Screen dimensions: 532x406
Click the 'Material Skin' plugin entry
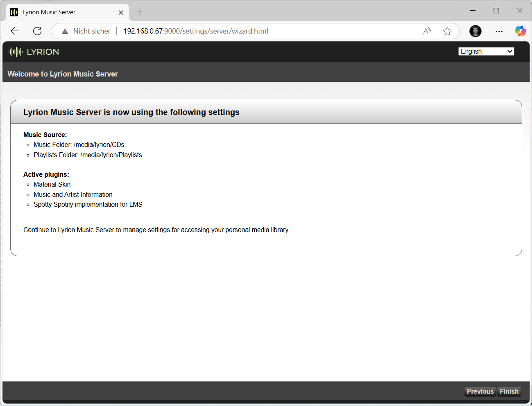click(52, 185)
